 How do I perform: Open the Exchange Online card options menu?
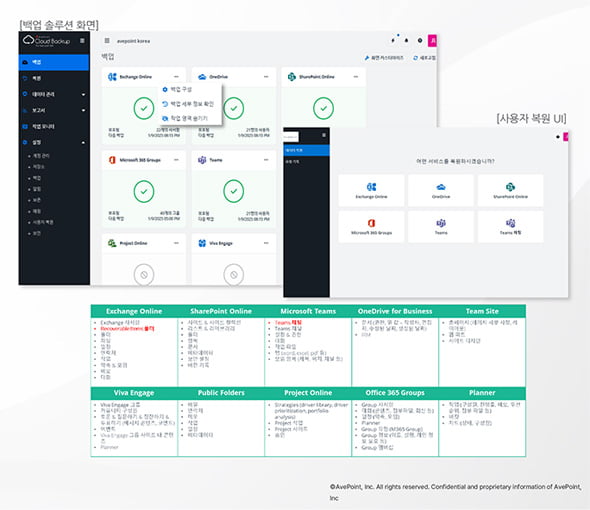point(176,77)
